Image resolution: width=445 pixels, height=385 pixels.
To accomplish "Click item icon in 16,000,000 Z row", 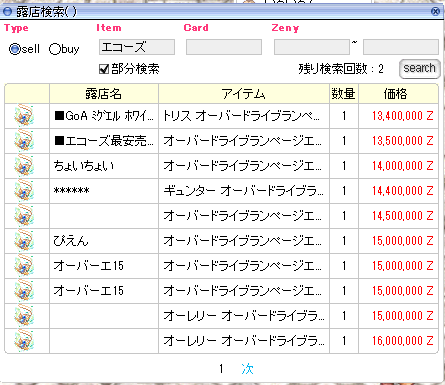I will click(x=24, y=341).
